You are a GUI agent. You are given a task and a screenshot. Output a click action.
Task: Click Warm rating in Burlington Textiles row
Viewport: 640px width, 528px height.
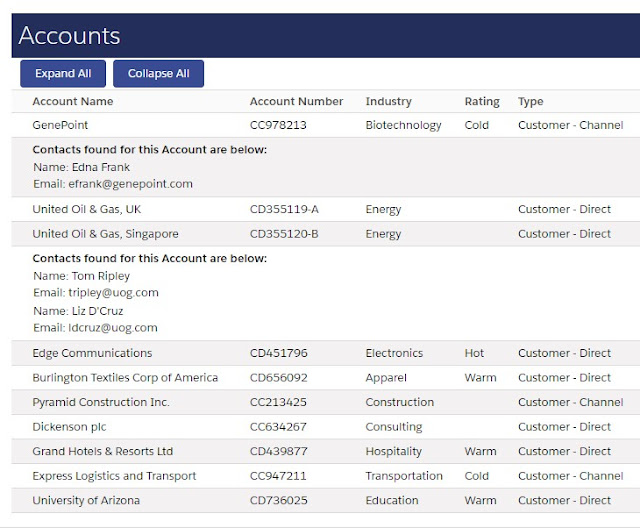pos(480,378)
